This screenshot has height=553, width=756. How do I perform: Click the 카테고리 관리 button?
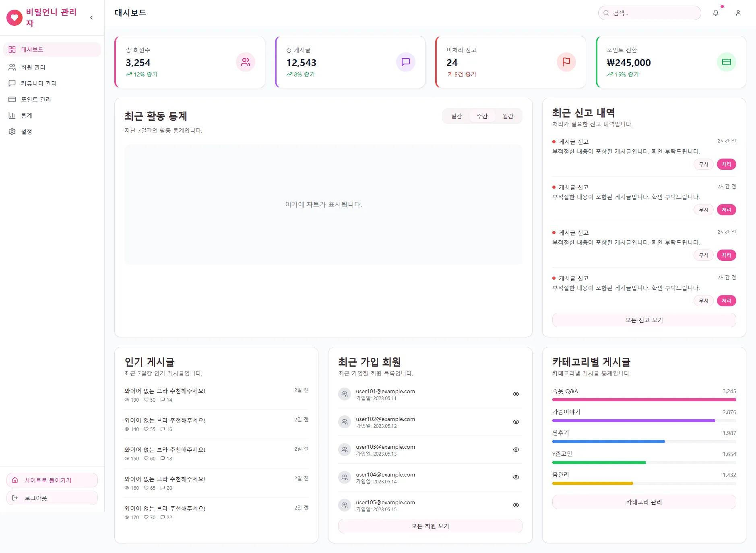(644, 502)
